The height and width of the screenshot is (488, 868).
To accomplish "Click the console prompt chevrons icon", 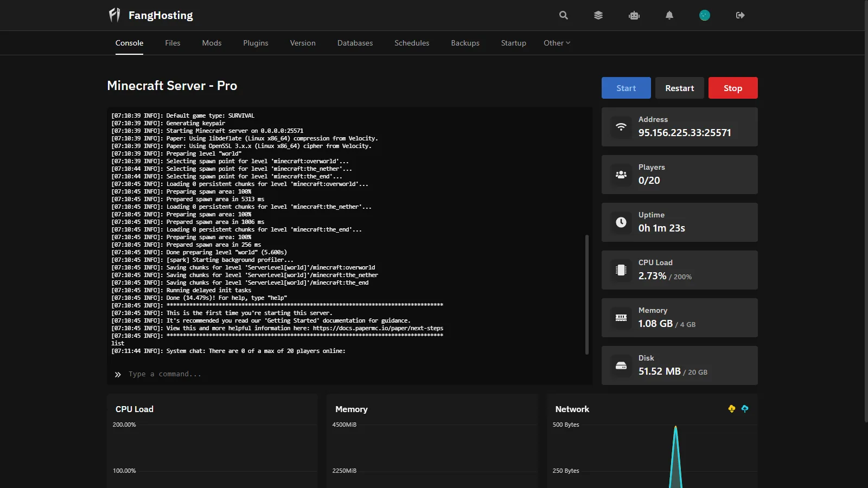I will pos(118,374).
